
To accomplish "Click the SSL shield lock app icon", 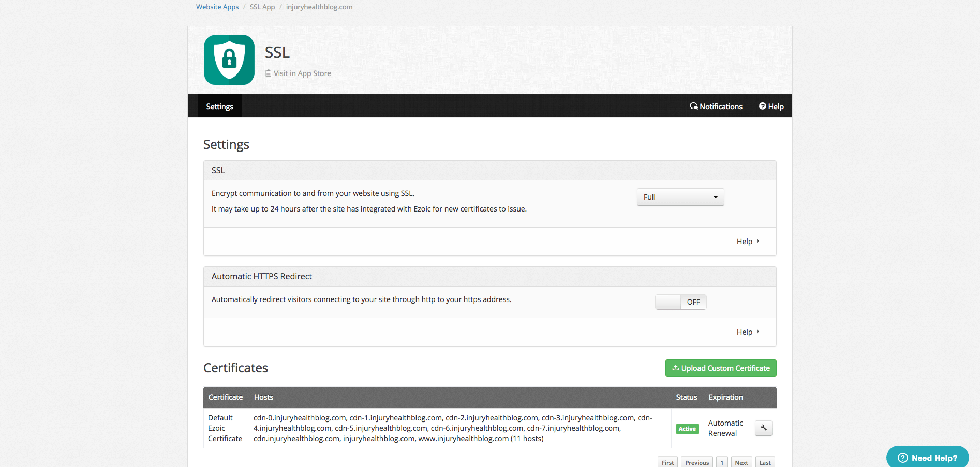I will click(x=229, y=60).
